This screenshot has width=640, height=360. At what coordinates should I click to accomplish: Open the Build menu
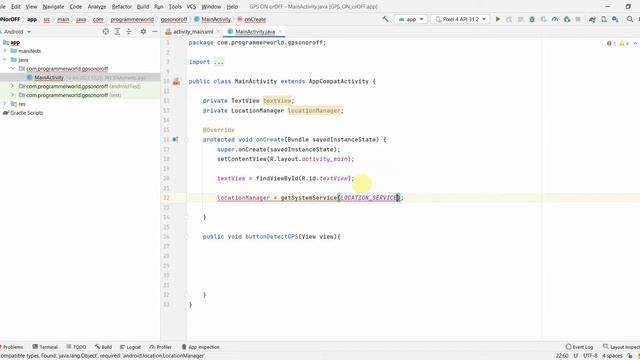[x=143, y=7]
